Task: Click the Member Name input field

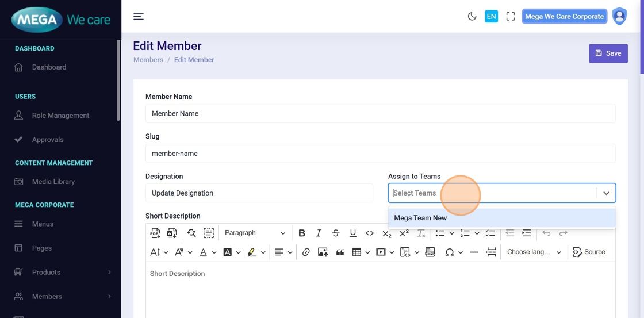Action: click(380, 113)
